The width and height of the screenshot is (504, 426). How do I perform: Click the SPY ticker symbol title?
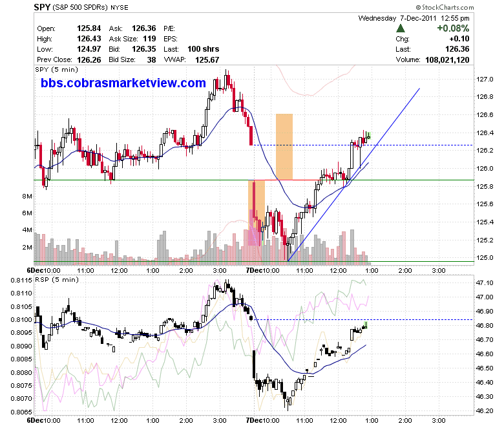(x=42, y=6)
